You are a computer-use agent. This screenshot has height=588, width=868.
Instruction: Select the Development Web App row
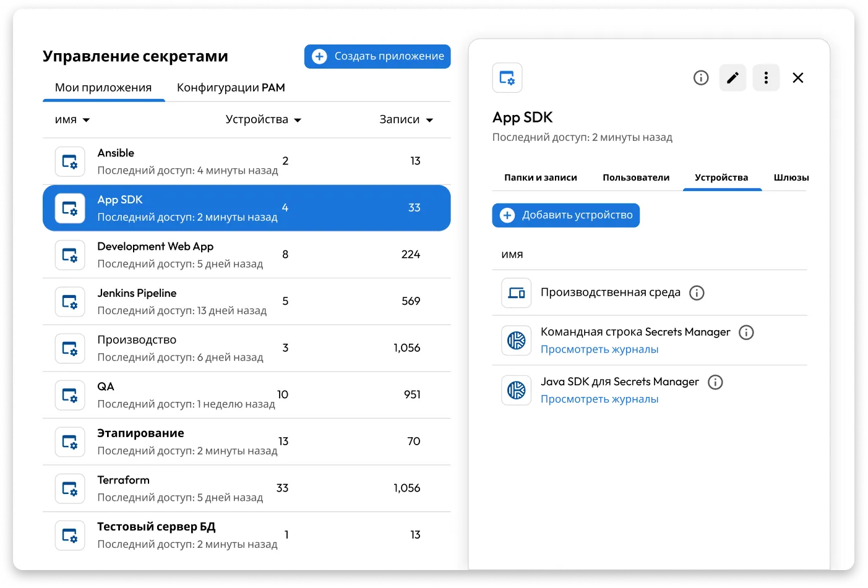246,255
